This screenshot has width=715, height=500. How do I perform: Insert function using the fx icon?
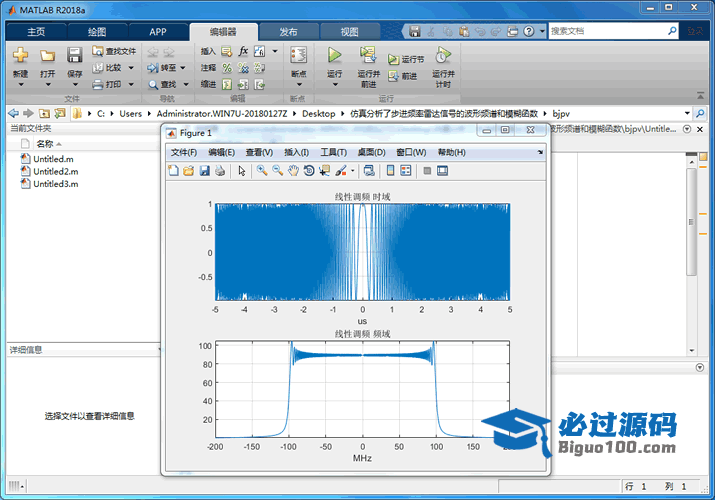(x=243, y=51)
